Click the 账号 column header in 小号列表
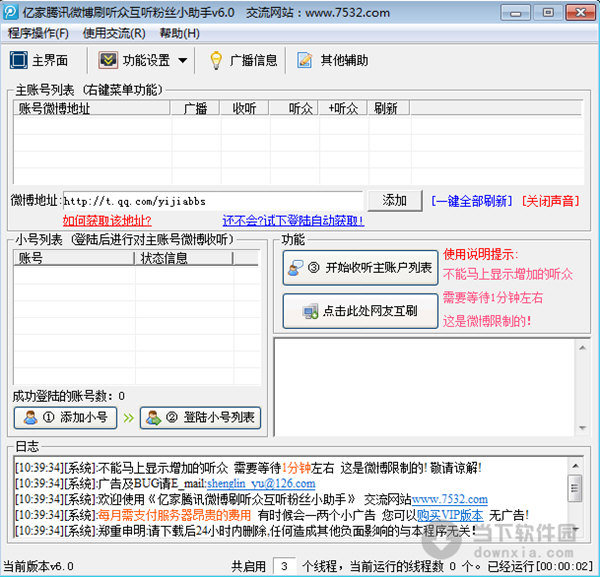The width and height of the screenshot is (600, 577). 73,258
